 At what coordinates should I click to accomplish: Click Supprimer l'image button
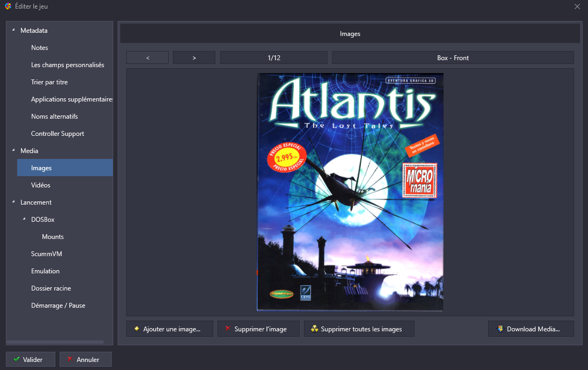click(258, 329)
